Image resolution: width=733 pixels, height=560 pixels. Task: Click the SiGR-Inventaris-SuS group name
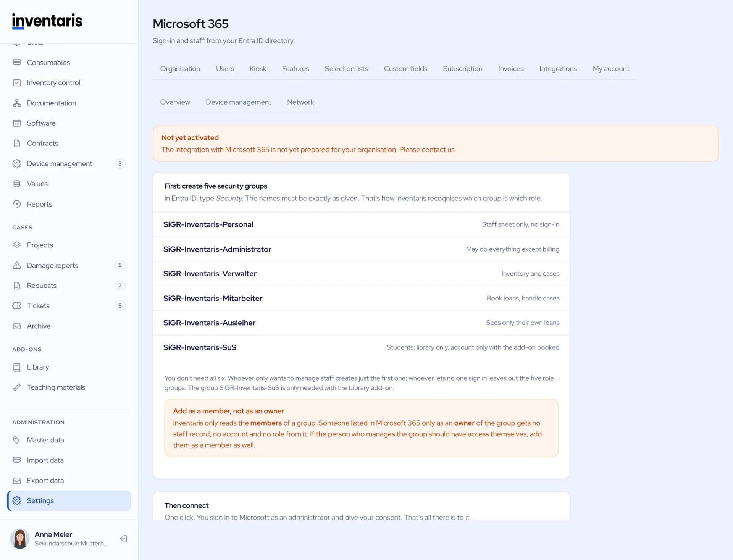tap(200, 347)
